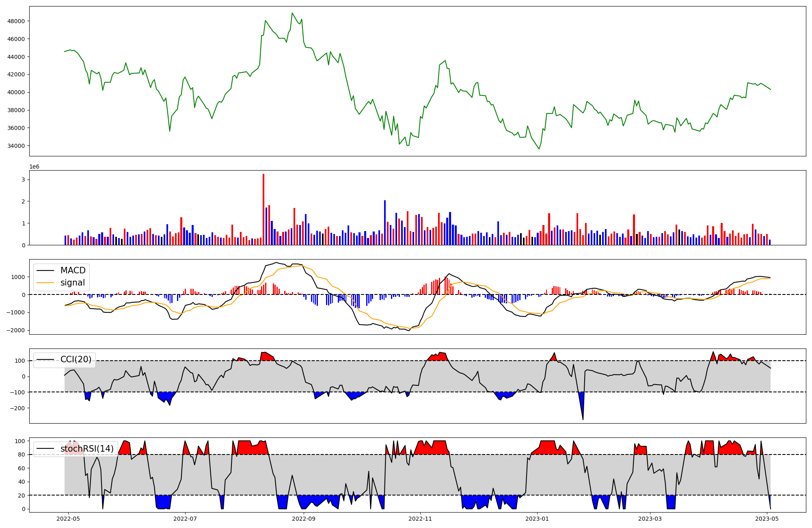Click the 2023-05 date tick label
Screen dimensions: 812x528
coord(767,519)
